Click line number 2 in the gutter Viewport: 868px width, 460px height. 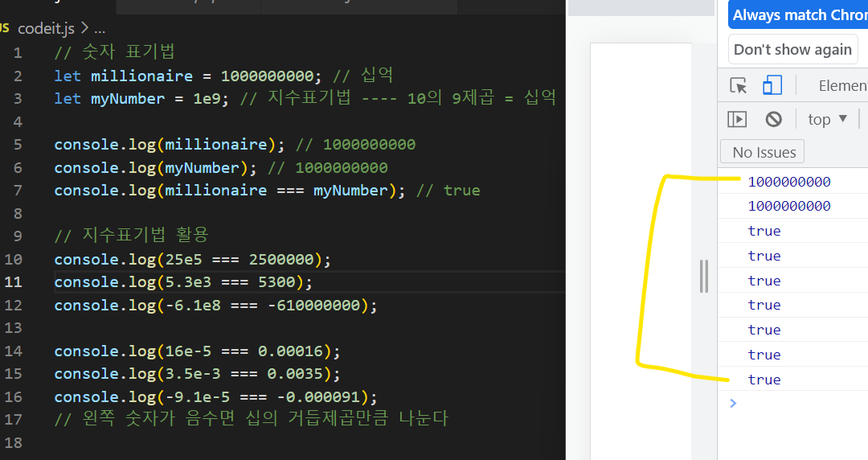tap(18, 76)
